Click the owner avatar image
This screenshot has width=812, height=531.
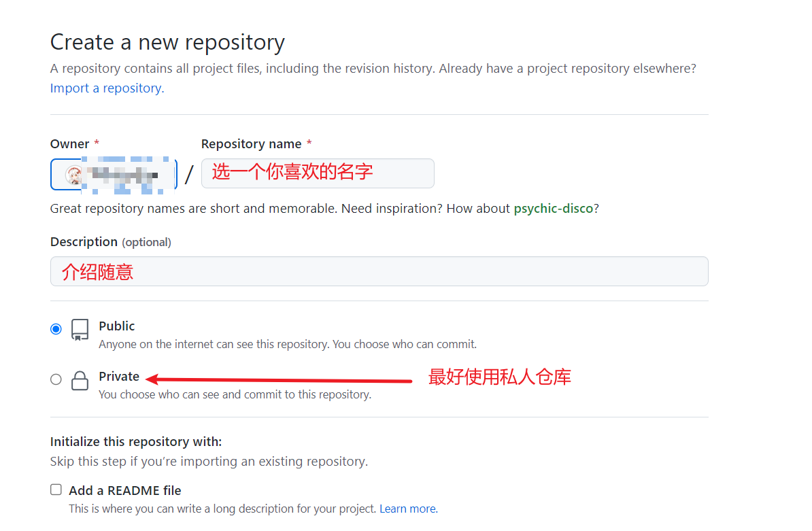[x=73, y=175]
